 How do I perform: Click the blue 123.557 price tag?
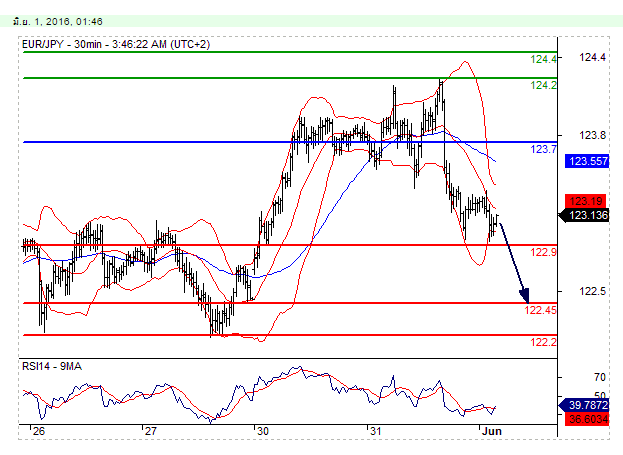coord(587,161)
